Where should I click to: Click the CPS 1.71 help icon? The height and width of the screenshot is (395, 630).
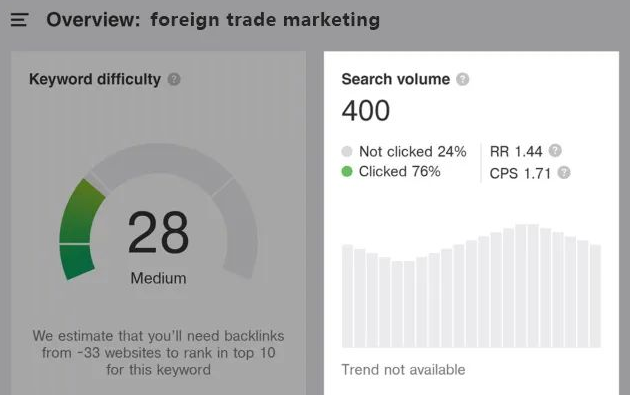(x=564, y=172)
